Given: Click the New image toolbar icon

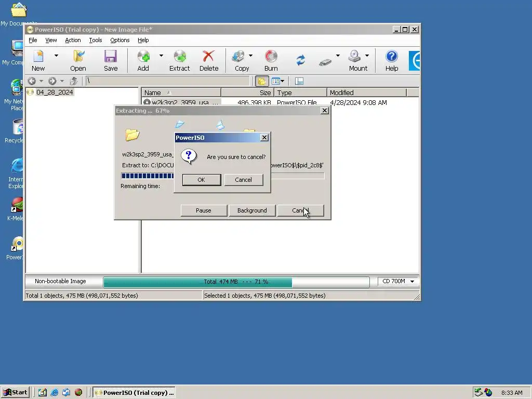Looking at the screenshot, I should point(38,60).
